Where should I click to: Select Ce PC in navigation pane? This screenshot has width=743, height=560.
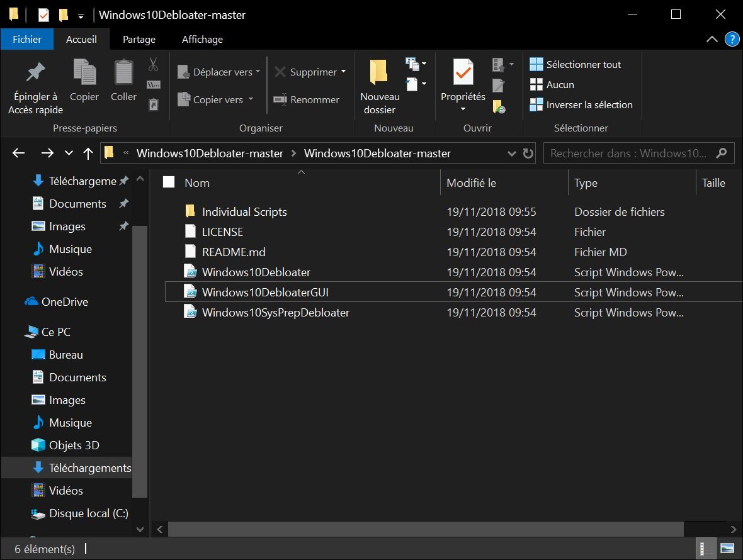[x=47, y=332]
